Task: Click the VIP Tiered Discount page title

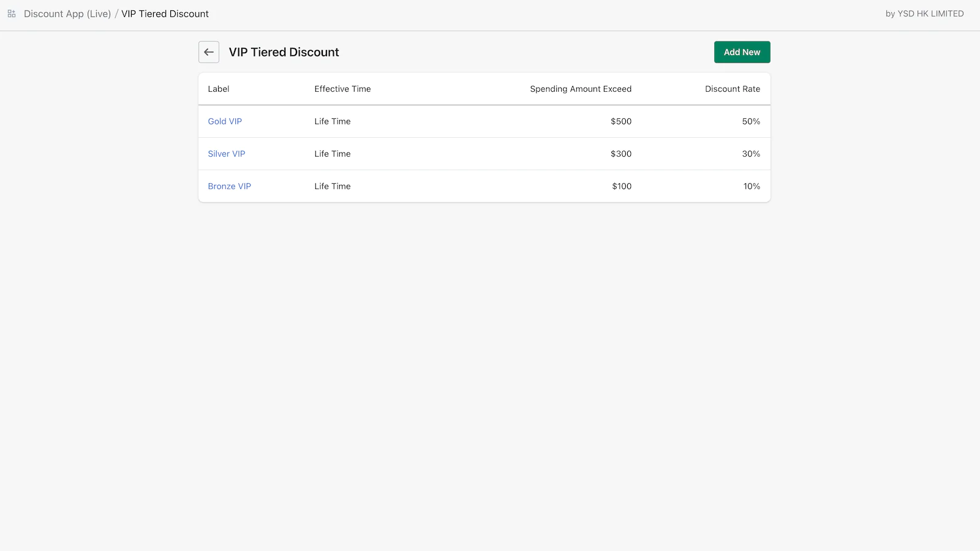Action: click(284, 52)
